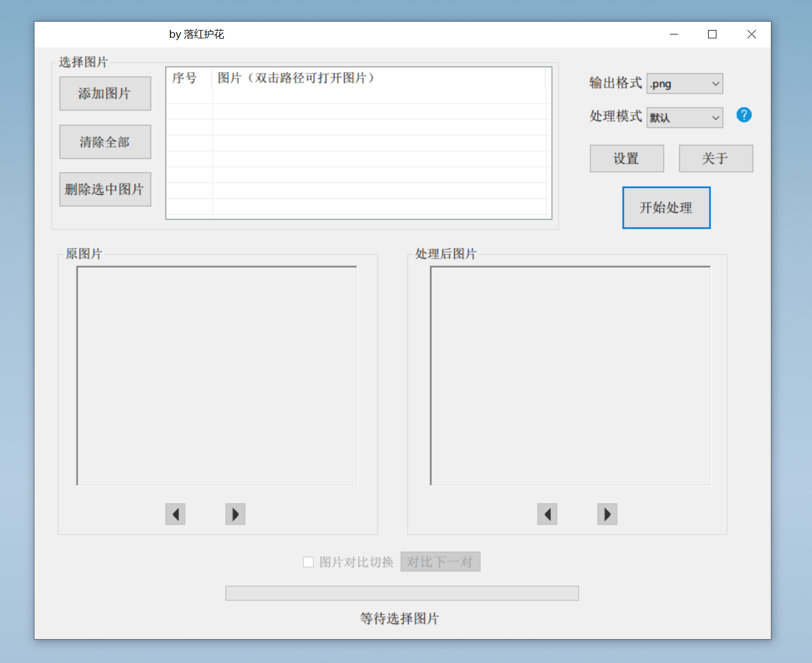Click the 序号 column header
This screenshot has width=812, height=663.
click(185, 78)
